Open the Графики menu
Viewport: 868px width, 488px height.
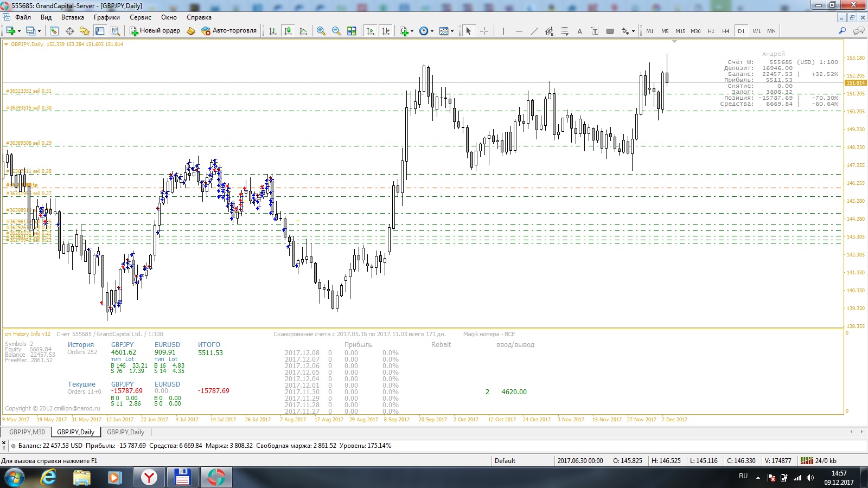[x=106, y=17]
